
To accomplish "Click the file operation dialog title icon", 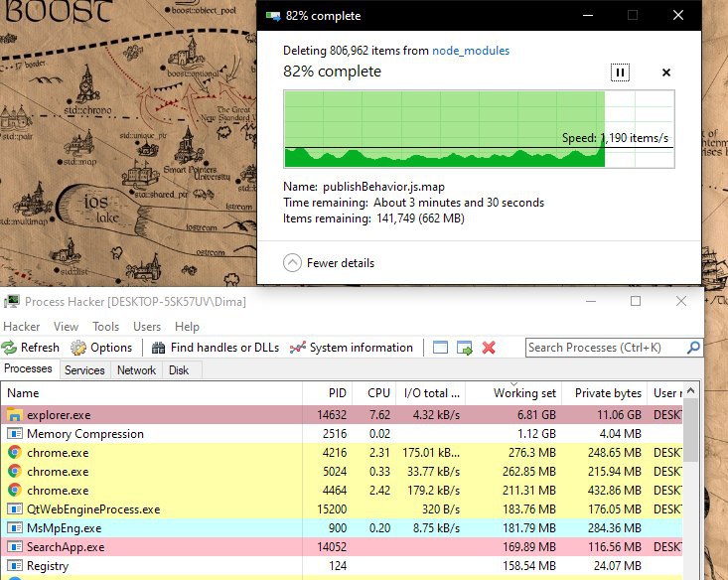I will [x=273, y=16].
